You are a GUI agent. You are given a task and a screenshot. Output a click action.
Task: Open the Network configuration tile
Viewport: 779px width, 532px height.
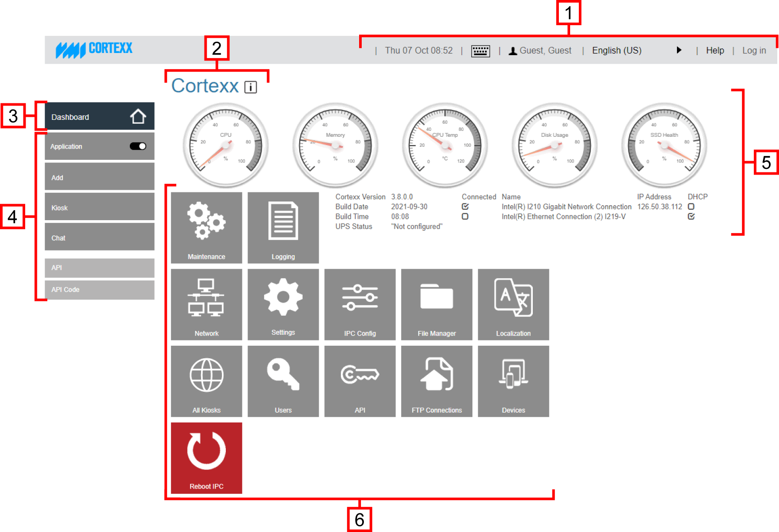[206, 304]
